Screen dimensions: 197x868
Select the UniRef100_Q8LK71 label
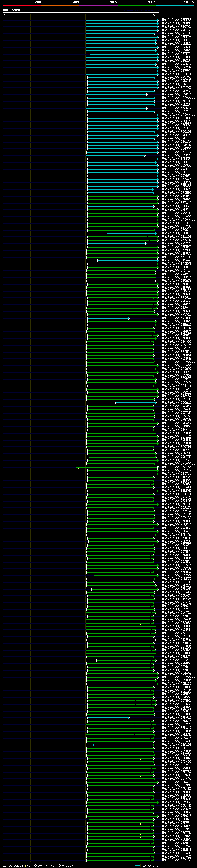(177, 548)
